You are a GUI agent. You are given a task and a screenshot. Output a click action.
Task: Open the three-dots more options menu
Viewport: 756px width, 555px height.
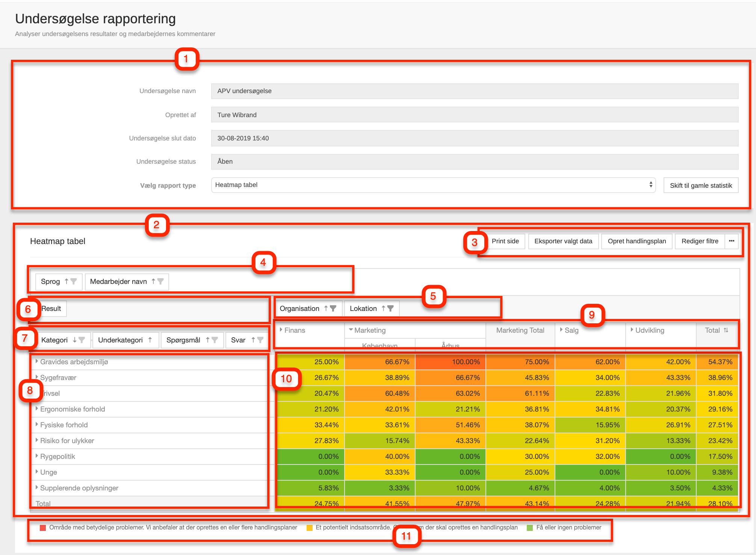point(732,241)
